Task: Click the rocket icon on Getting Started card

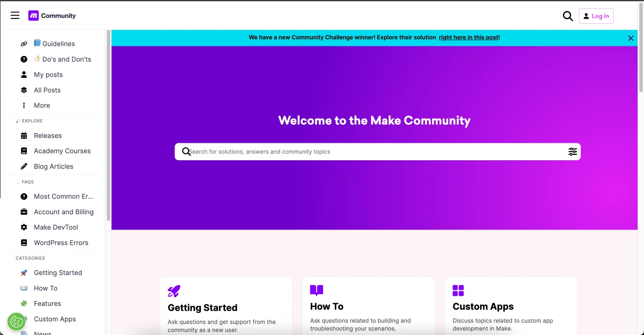Action: pos(174,291)
